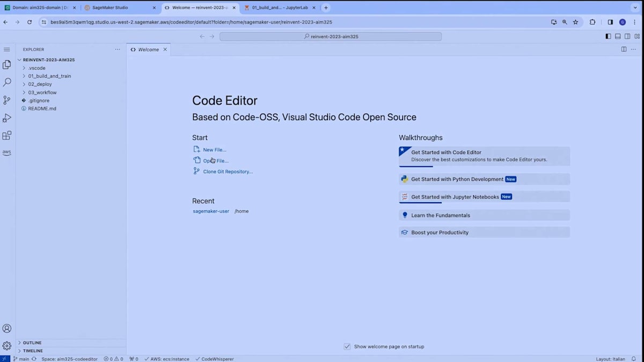644x362 pixels.
Task: Click the New File link
Action: 215,150
